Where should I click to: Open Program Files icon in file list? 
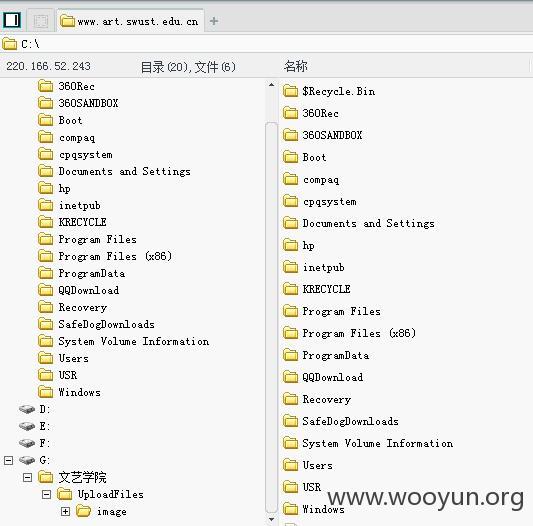[x=290, y=311]
